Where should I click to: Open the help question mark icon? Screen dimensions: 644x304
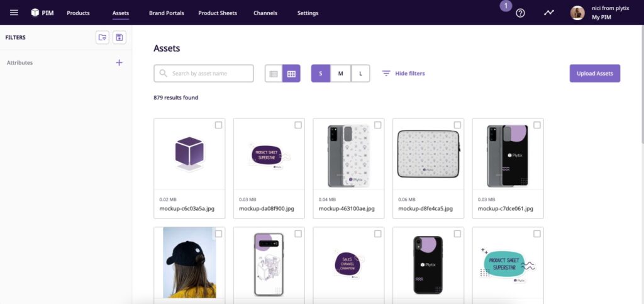click(520, 13)
